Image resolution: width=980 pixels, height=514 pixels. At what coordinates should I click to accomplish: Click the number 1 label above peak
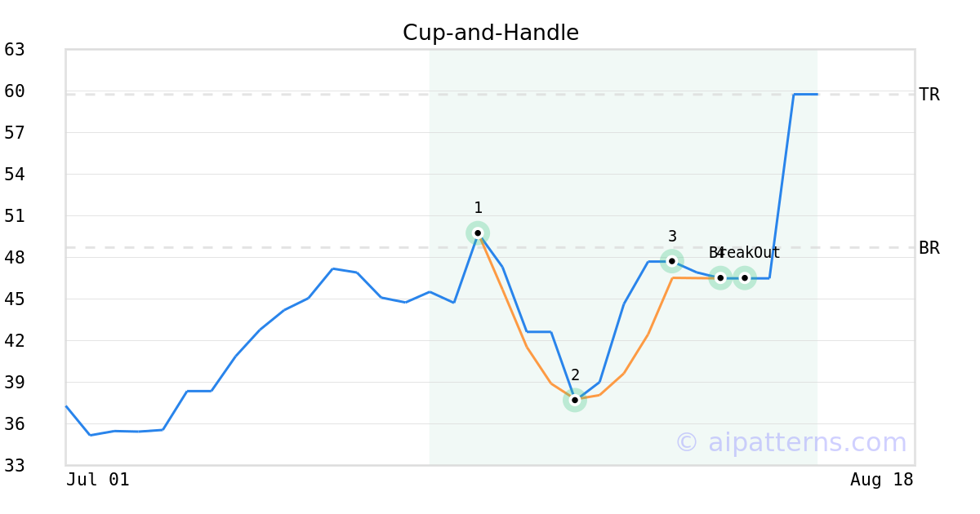coord(478,208)
